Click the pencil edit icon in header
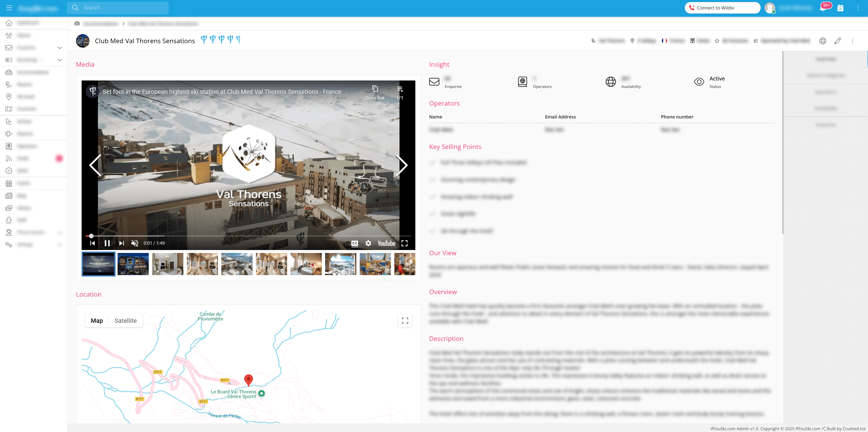Viewport: 868px width, 432px height. coord(838,41)
